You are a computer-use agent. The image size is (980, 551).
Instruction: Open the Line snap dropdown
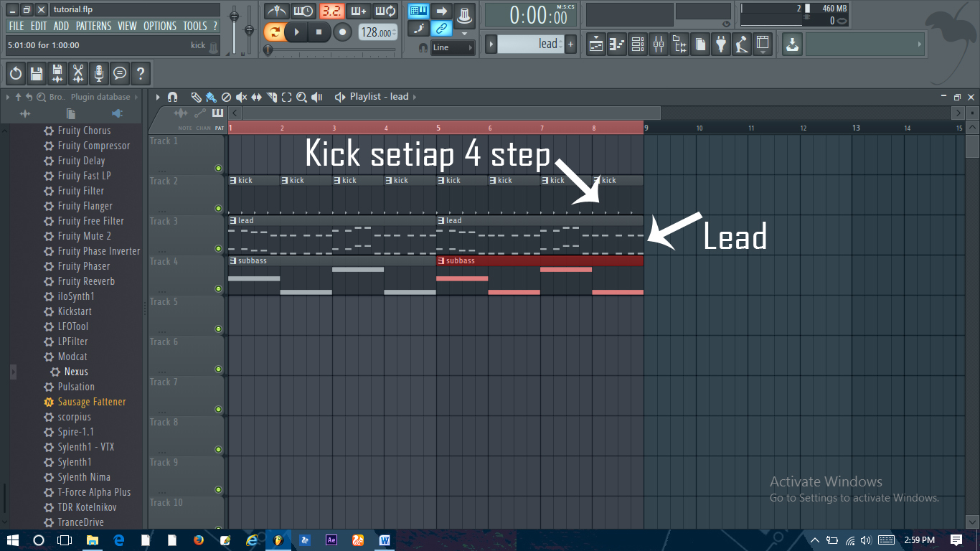(x=452, y=47)
